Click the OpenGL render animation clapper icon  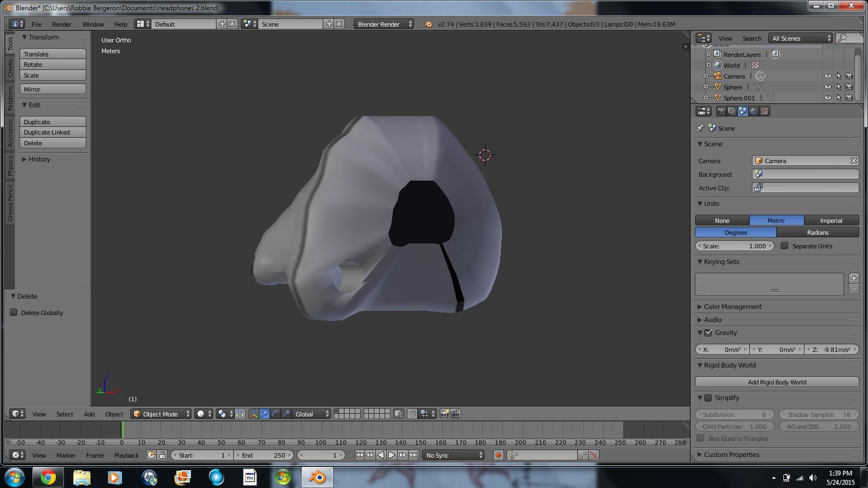[455, 414]
